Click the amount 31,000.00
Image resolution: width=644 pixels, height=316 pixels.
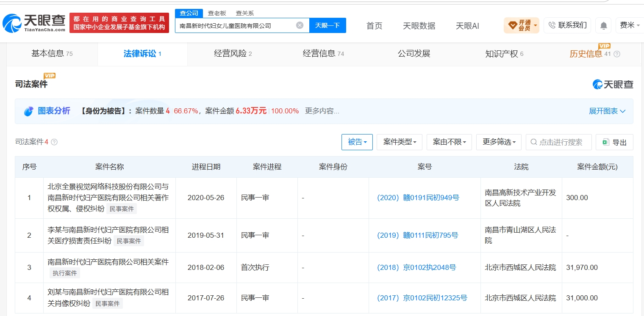[x=582, y=298]
